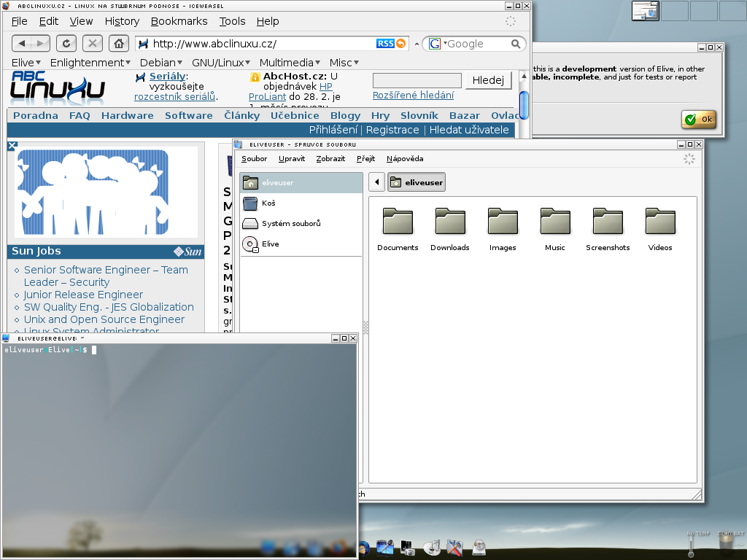Click the Registrace link
Viewport: 747px width, 560px height.
click(x=392, y=130)
